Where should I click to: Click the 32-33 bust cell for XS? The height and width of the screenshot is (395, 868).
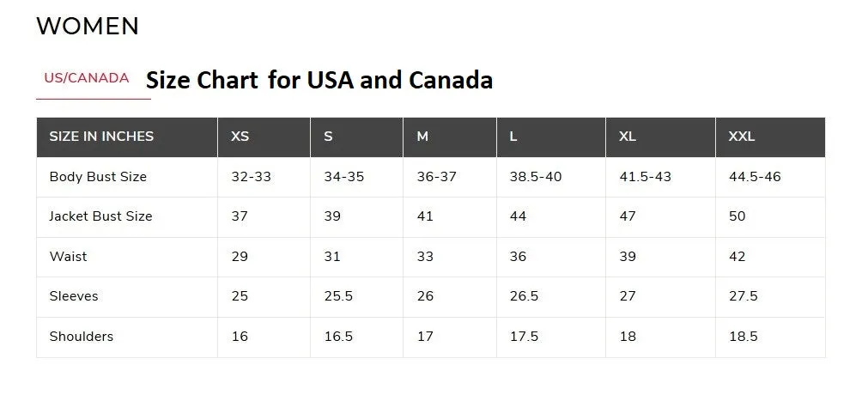(252, 177)
